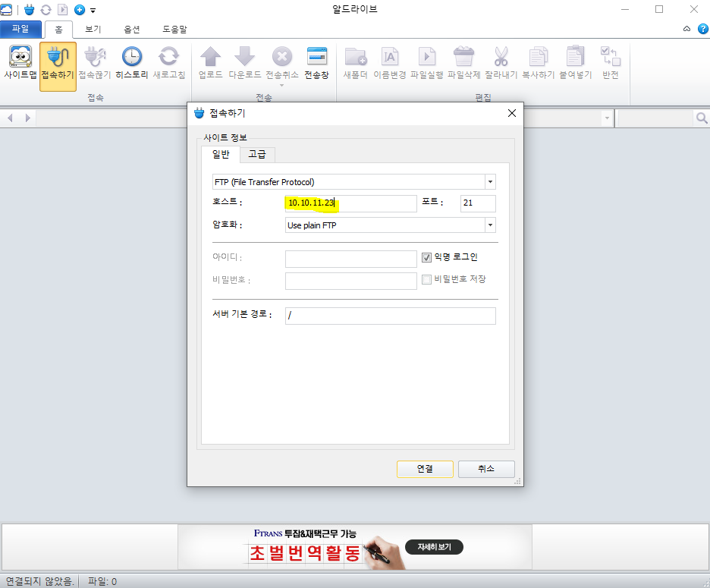Click the 파일삭제 delete file icon
710x588 pixels.
point(463,63)
